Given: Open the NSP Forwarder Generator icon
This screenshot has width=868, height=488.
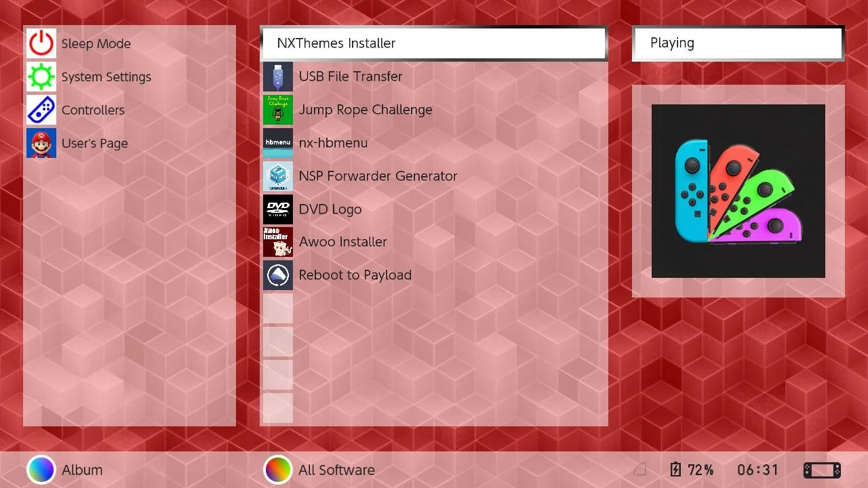Looking at the screenshot, I should coord(278,176).
